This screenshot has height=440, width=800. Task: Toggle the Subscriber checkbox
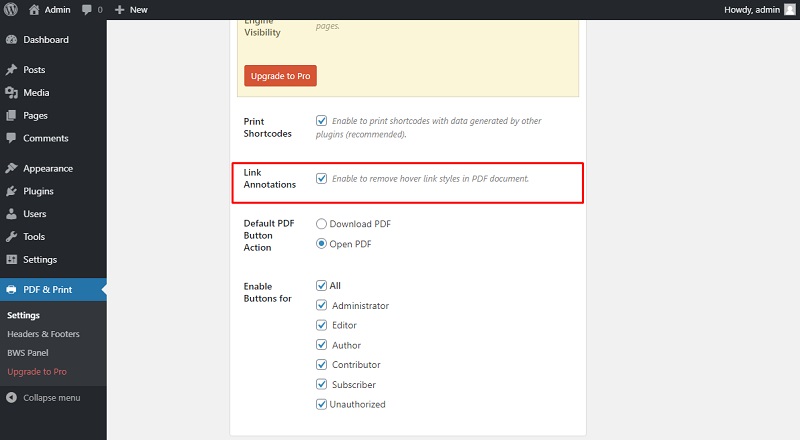[x=321, y=384]
